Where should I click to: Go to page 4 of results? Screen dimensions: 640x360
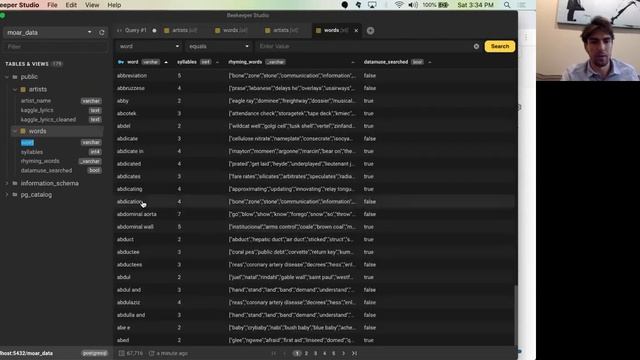point(324,353)
